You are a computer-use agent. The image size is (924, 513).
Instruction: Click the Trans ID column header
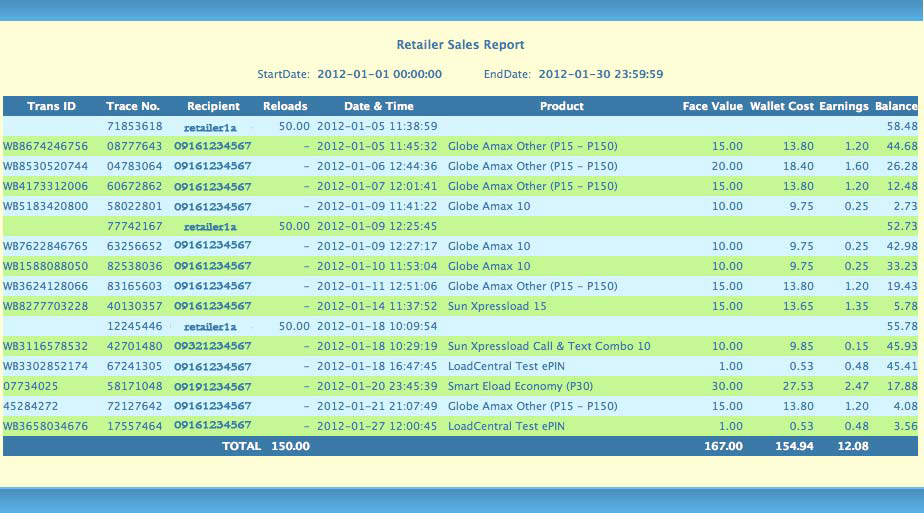[x=51, y=106]
